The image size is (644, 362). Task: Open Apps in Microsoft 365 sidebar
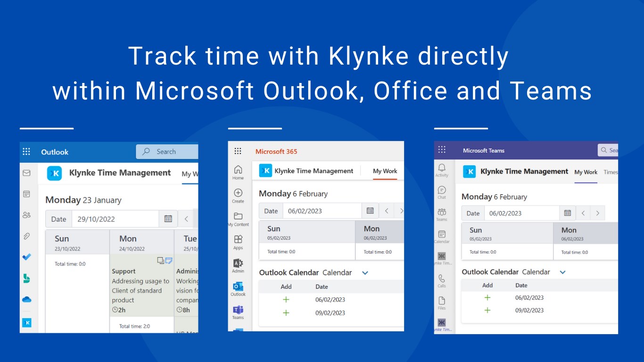pyautogui.click(x=238, y=242)
